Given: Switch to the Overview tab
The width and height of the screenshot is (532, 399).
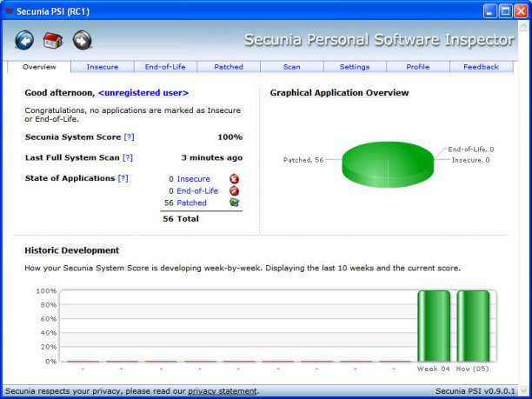Looking at the screenshot, I should point(39,67).
